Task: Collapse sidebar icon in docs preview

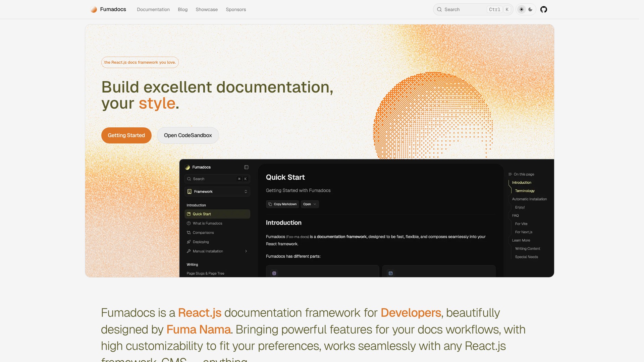Action: 246,167
